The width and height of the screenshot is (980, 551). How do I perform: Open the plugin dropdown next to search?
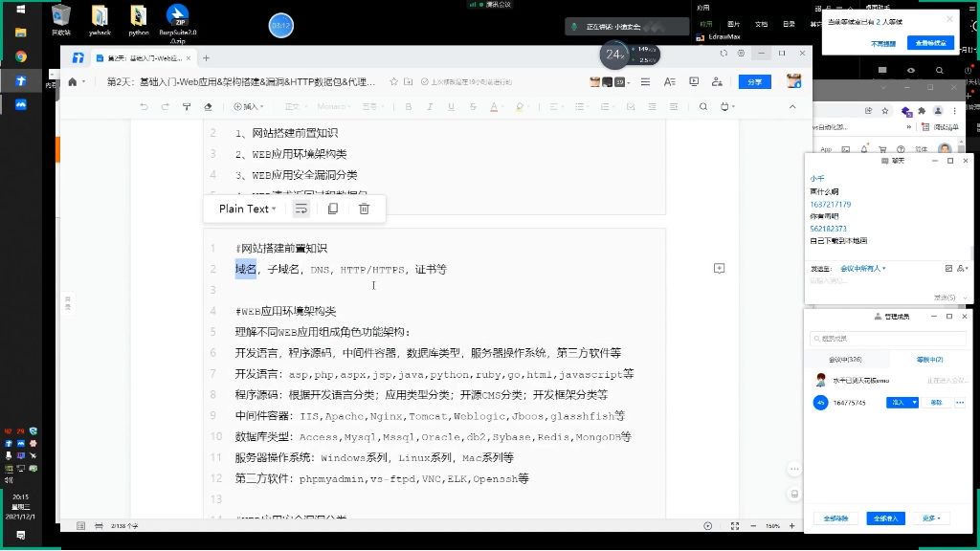pos(727,107)
